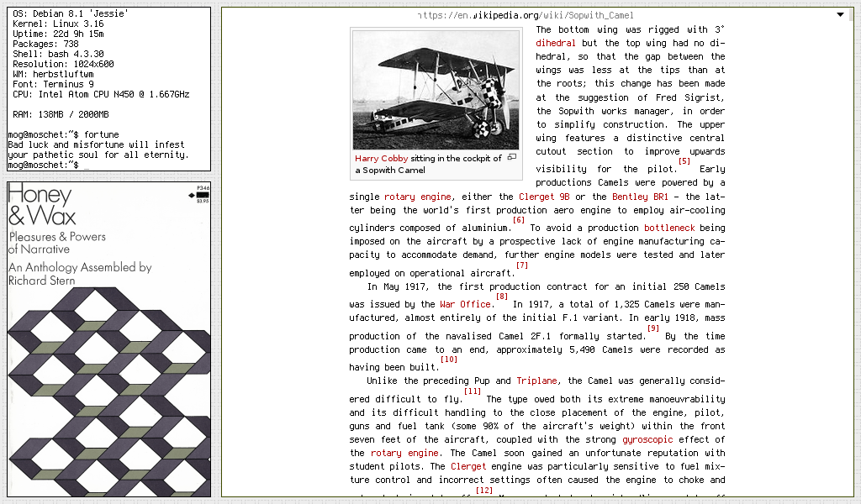
Task: Click the Clerget 9B link
Action: 542,197
